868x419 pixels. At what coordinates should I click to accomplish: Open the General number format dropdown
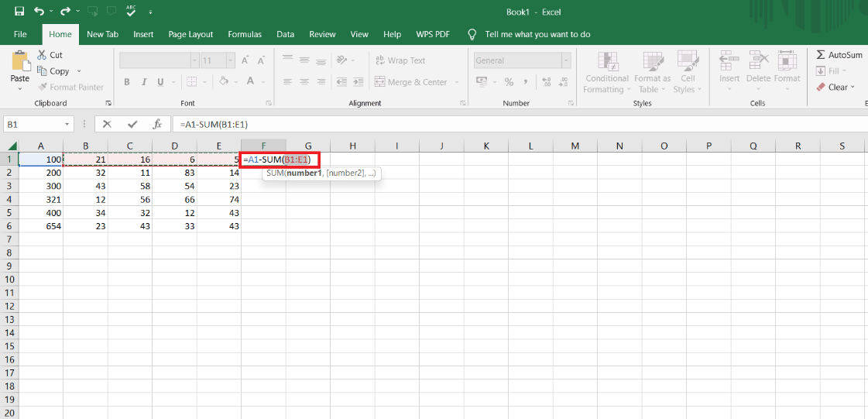tap(566, 60)
